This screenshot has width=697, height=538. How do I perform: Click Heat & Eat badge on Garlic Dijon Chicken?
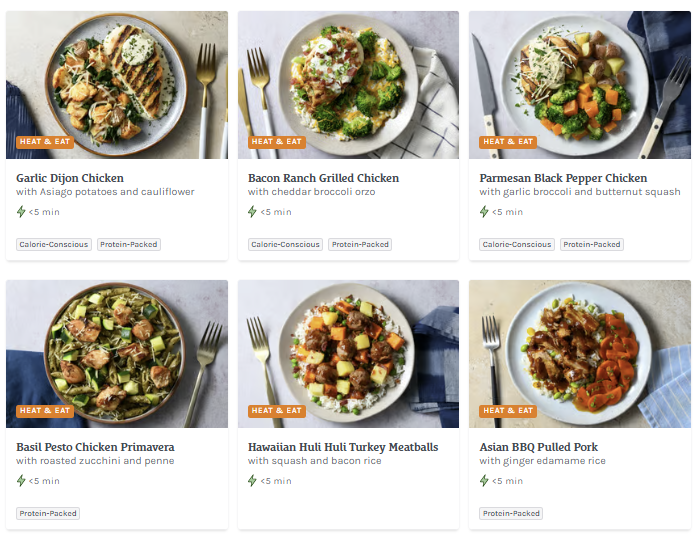click(45, 142)
